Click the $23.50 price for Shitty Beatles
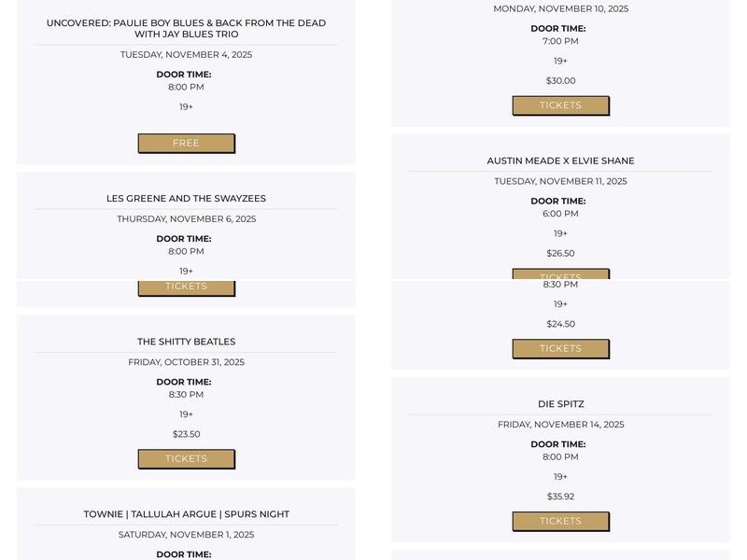Viewport: 747px width, 560px height. 186,434
